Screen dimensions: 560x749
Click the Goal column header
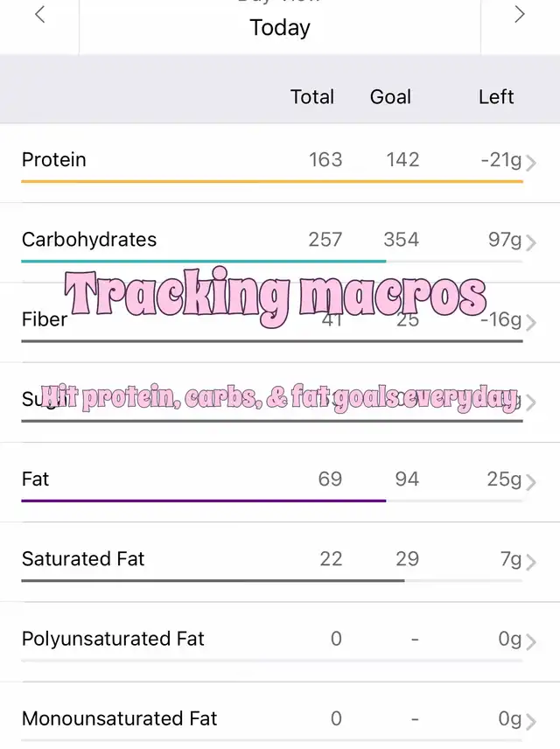click(390, 97)
